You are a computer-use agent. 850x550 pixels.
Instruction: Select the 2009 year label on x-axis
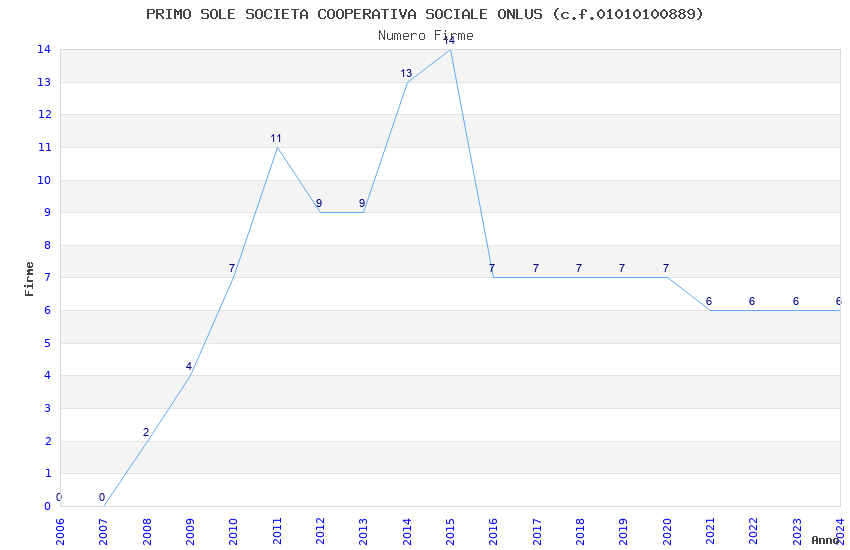click(190, 531)
